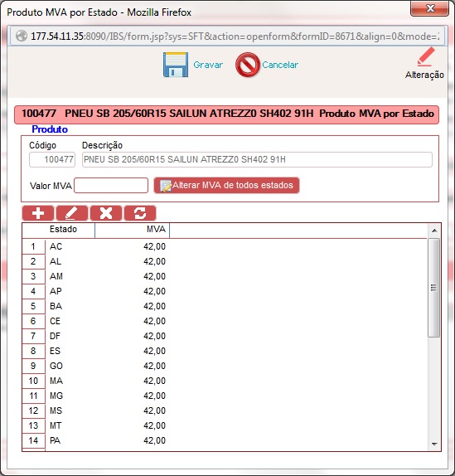Click the scrollbar down arrow in grid

(434, 444)
